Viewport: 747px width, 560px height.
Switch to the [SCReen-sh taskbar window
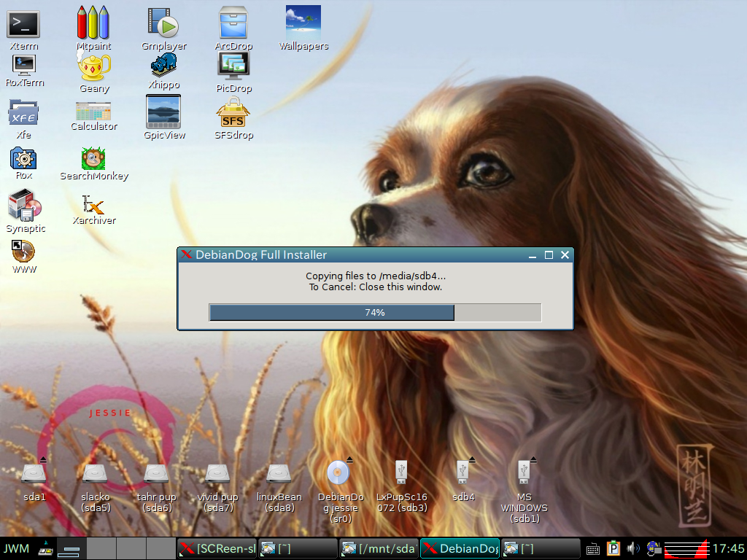[x=217, y=548]
